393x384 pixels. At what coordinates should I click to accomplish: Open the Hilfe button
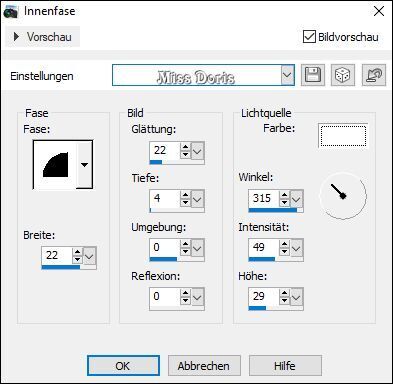(x=285, y=366)
